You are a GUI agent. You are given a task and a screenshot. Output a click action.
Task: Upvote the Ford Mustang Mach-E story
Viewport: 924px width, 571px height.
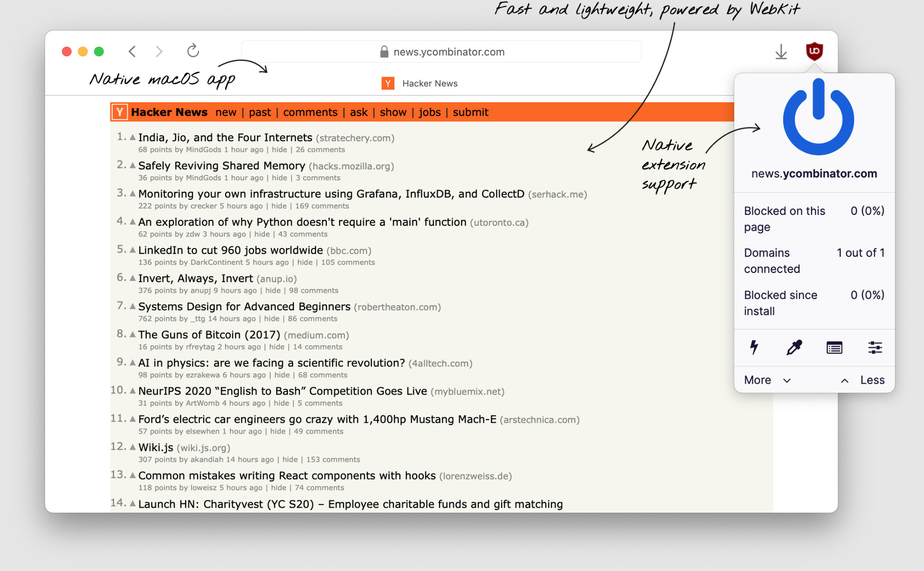point(133,419)
